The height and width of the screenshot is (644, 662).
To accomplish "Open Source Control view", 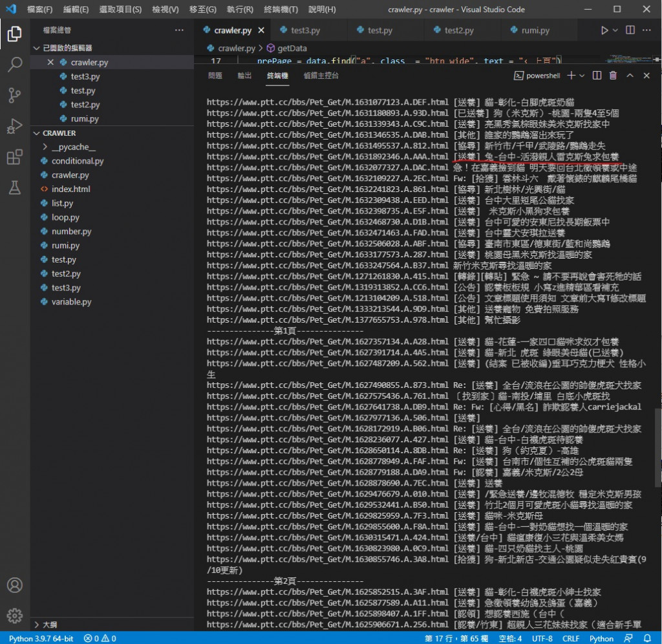I will pyautogui.click(x=14, y=96).
